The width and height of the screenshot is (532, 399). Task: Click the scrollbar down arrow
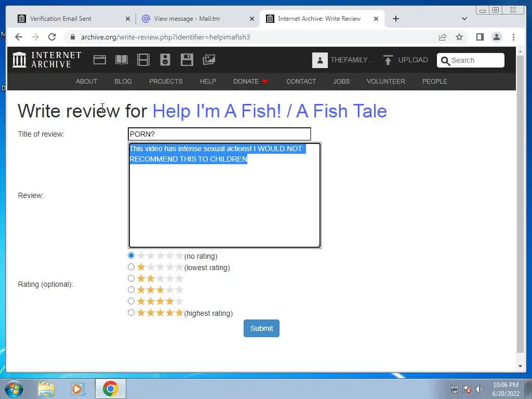(x=520, y=366)
